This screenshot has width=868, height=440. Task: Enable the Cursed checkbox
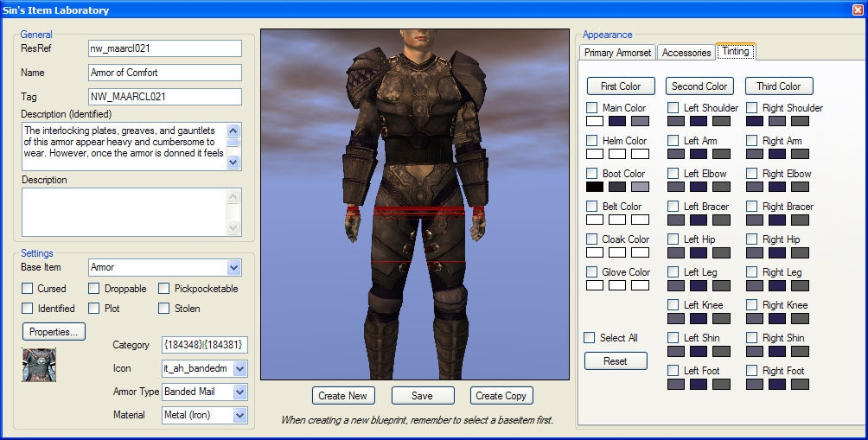[28, 289]
